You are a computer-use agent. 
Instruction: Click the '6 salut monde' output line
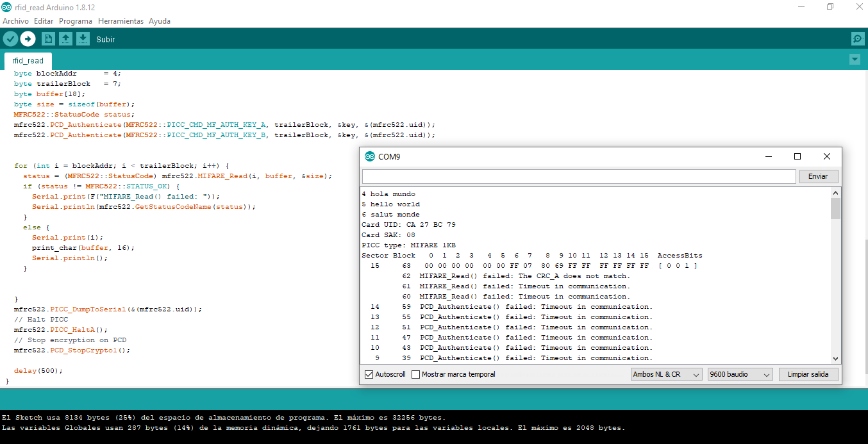(390, 215)
